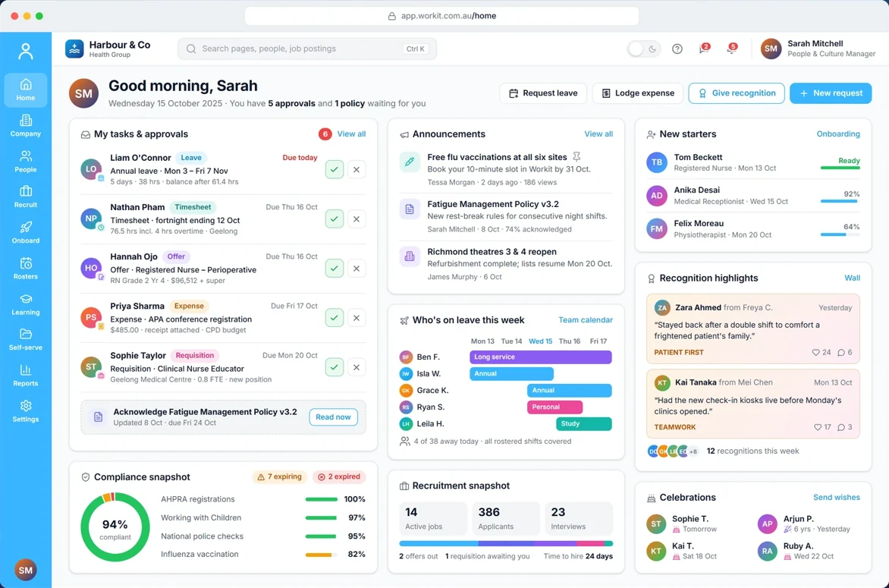The height and width of the screenshot is (588, 889).
Task: Open notifications bell with 5 badge
Action: coord(732,49)
